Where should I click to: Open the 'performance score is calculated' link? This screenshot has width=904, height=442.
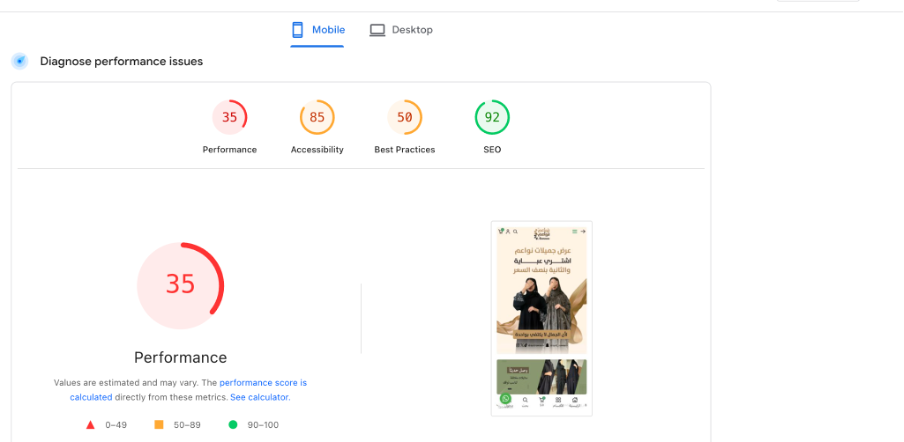tap(262, 383)
